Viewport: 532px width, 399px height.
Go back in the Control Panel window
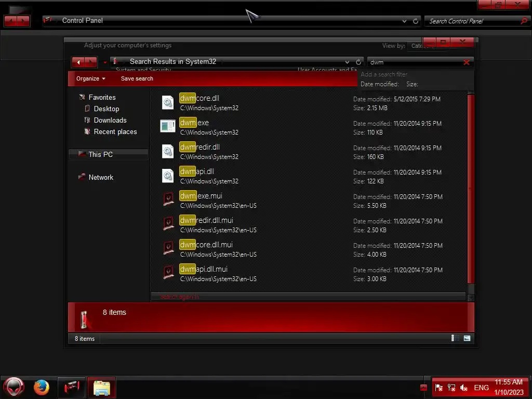[10, 21]
